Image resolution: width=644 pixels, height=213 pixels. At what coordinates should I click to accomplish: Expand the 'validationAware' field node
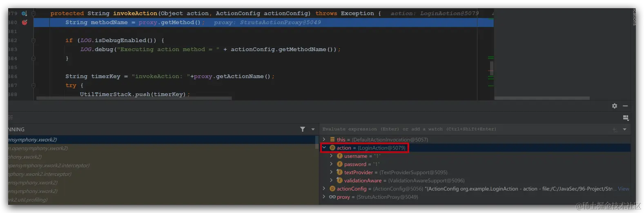[331, 180]
